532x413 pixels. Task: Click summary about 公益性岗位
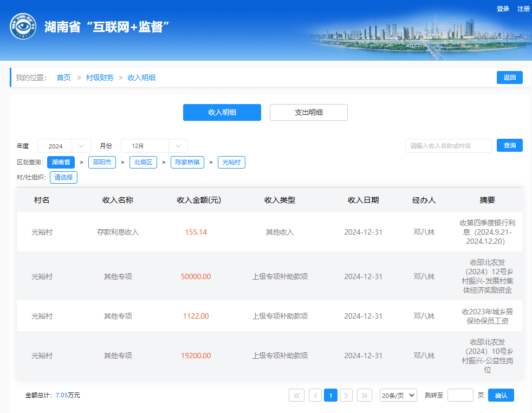(487, 356)
